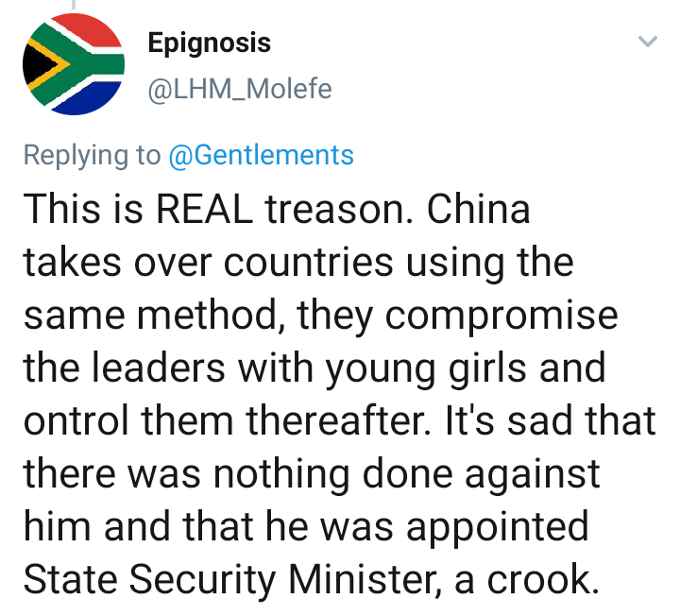Click the 'State Security Minister' phrase

pyautogui.click(x=234, y=579)
